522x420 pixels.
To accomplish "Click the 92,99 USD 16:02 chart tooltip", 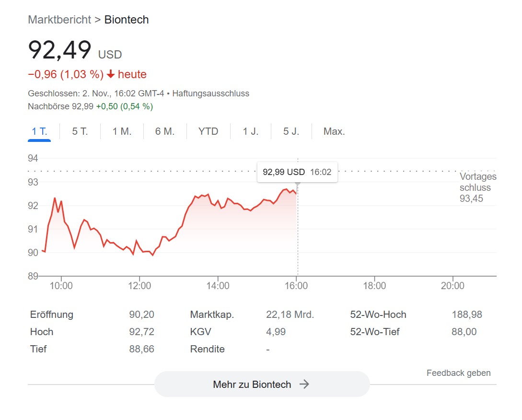I will (x=297, y=172).
